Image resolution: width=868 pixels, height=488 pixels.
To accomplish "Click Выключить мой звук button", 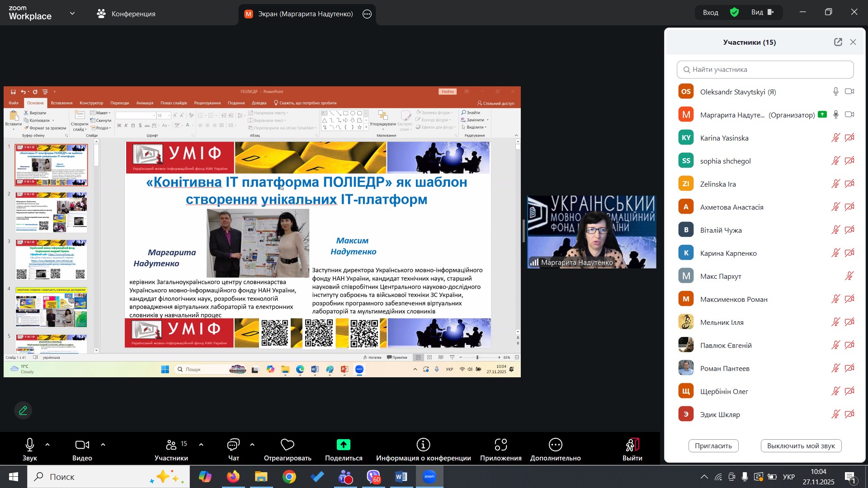I will [801, 446].
